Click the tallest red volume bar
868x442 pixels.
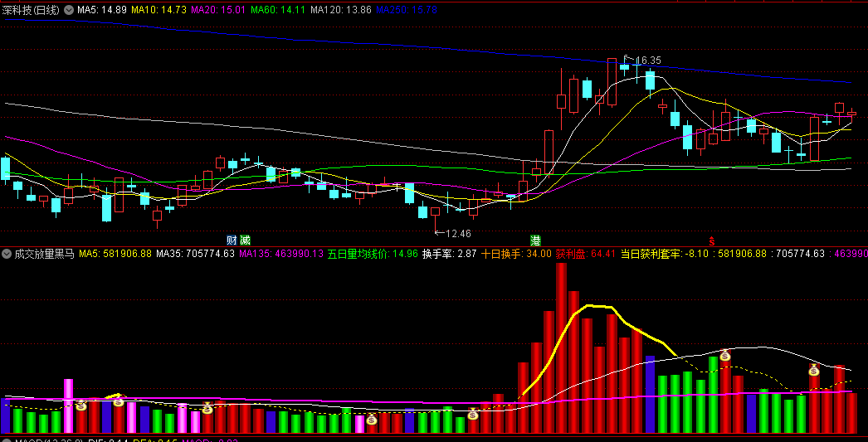pos(561,348)
